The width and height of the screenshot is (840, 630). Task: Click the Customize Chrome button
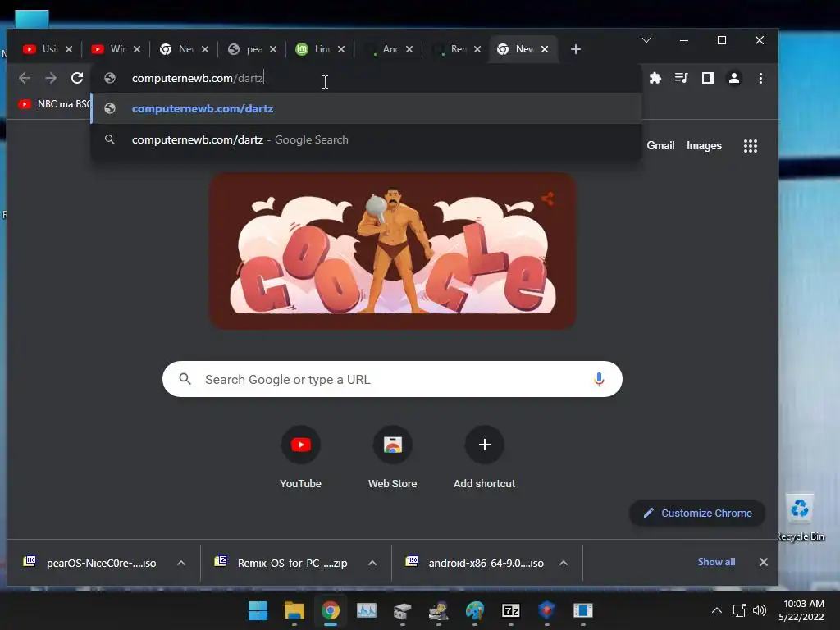tap(697, 514)
